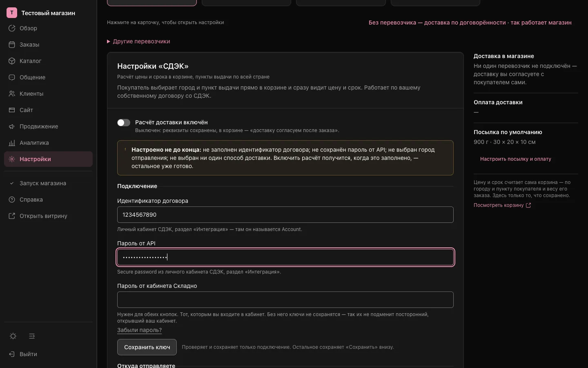Click the Оплата доставки label
This screenshot has width=588, height=368.
pos(498,102)
